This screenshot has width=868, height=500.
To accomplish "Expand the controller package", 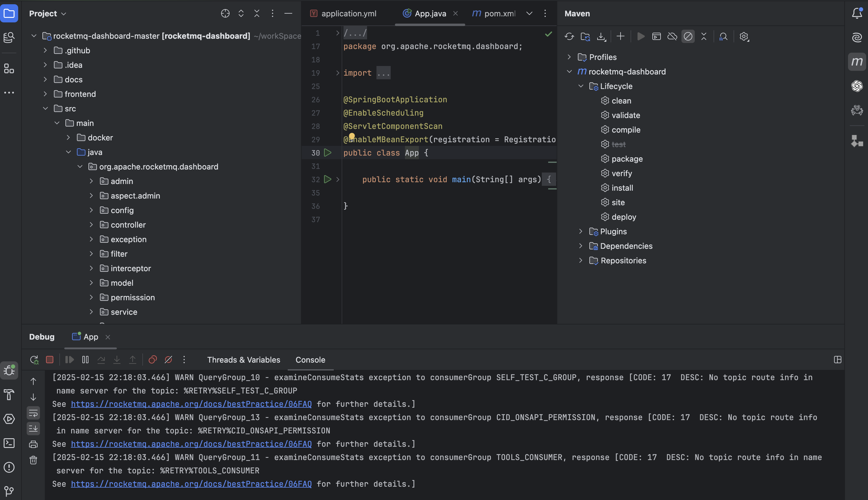I will click(x=91, y=225).
